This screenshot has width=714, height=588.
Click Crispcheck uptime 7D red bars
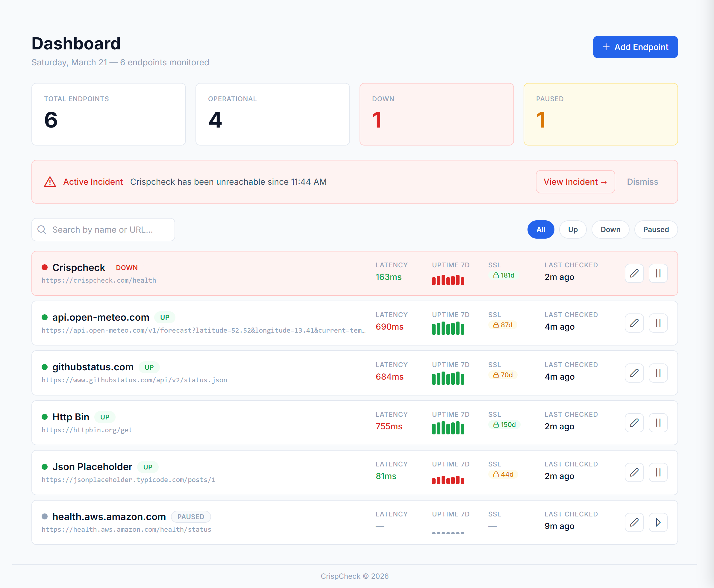tap(448, 280)
